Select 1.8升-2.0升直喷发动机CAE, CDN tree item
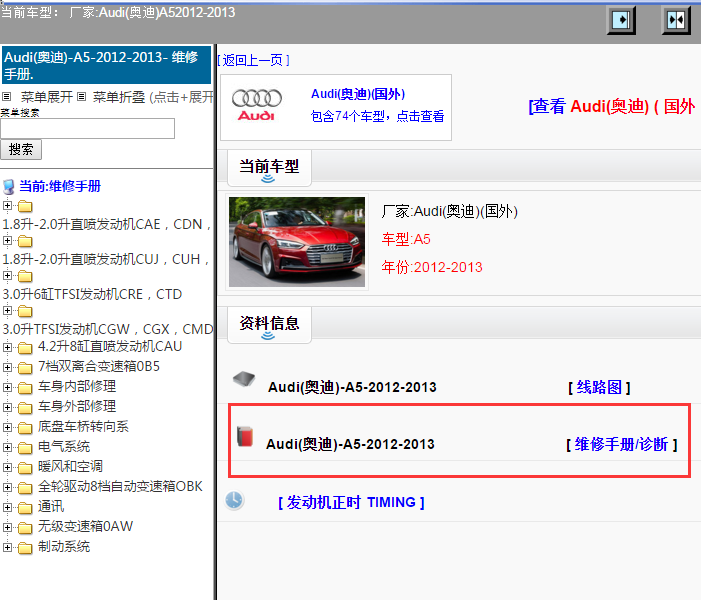Viewport: 701px width, 600px height. pos(106,224)
